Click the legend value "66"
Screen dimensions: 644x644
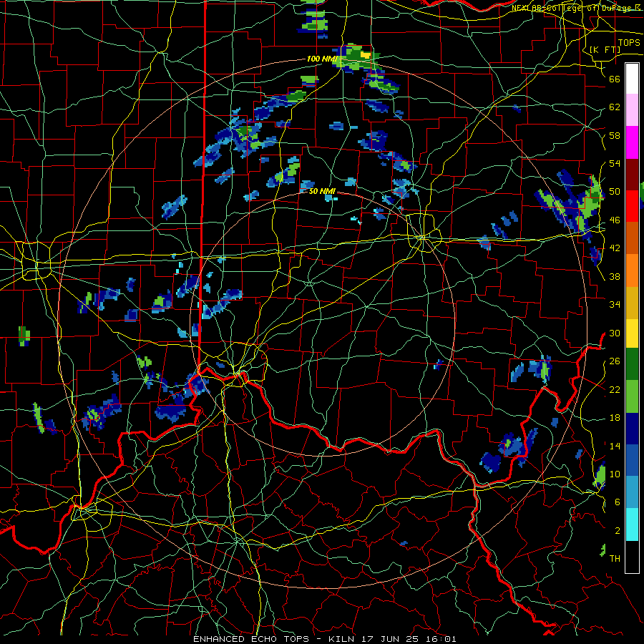[x=615, y=79]
